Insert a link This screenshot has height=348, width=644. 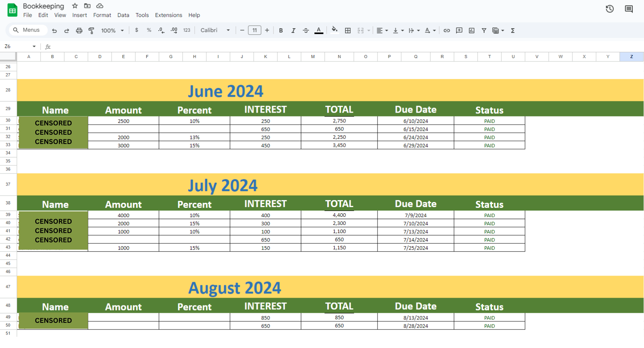(x=447, y=31)
